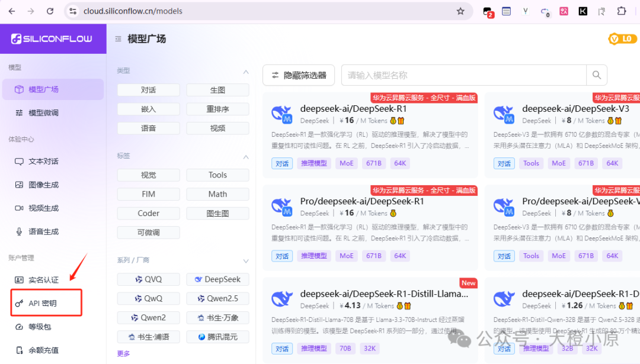
Task: Click the L0 level badge
Action: [x=622, y=38]
